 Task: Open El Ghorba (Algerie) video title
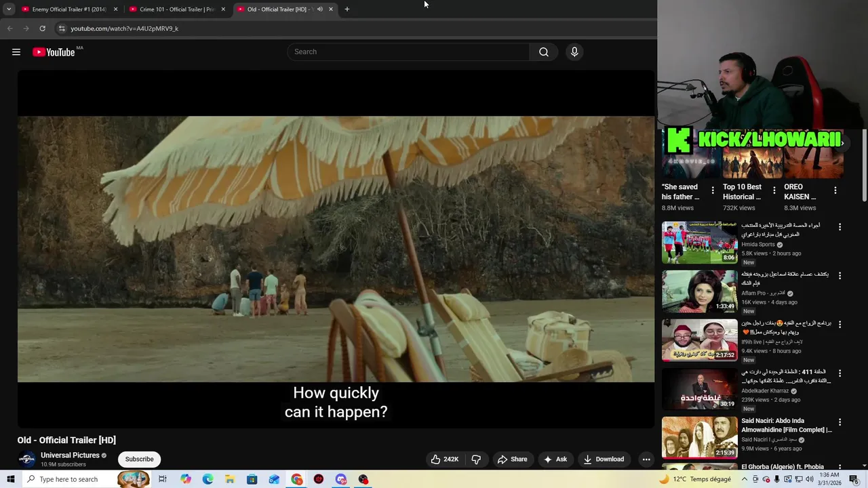[x=783, y=467]
